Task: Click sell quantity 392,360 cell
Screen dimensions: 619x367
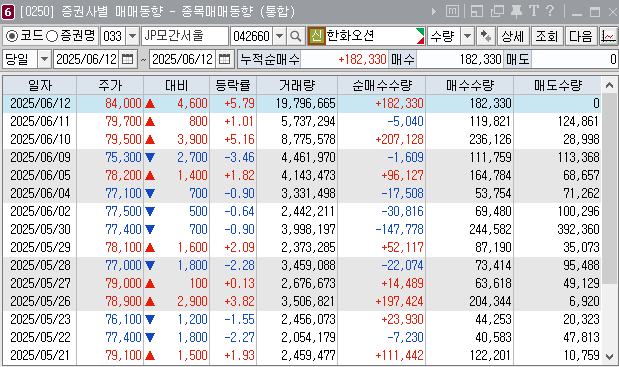Action: (x=578, y=230)
